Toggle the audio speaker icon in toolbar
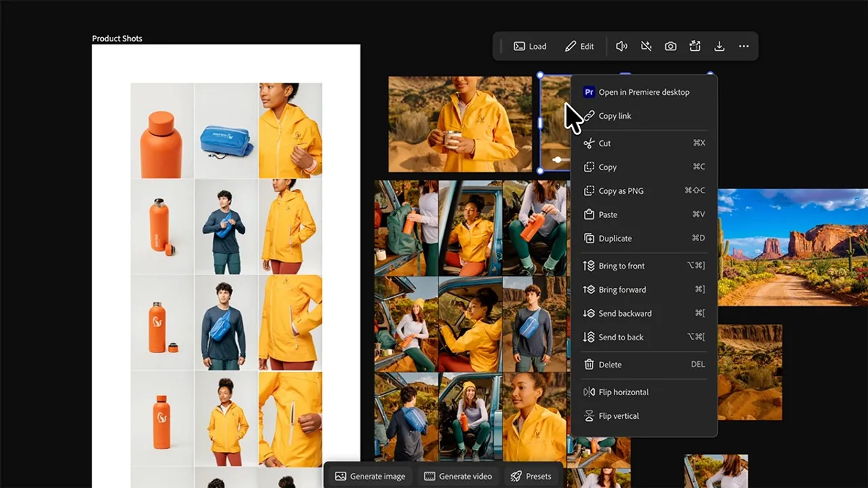Image resolution: width=868 pixels, height=488 pixels. point(621,46)
